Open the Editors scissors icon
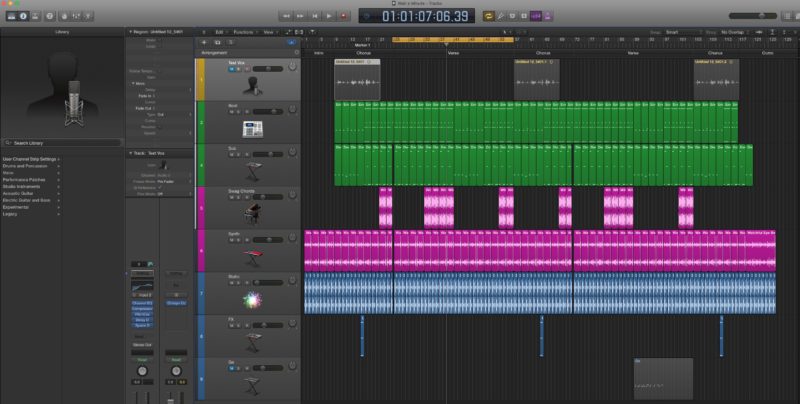The image size is (800, 404). [88, 16]
